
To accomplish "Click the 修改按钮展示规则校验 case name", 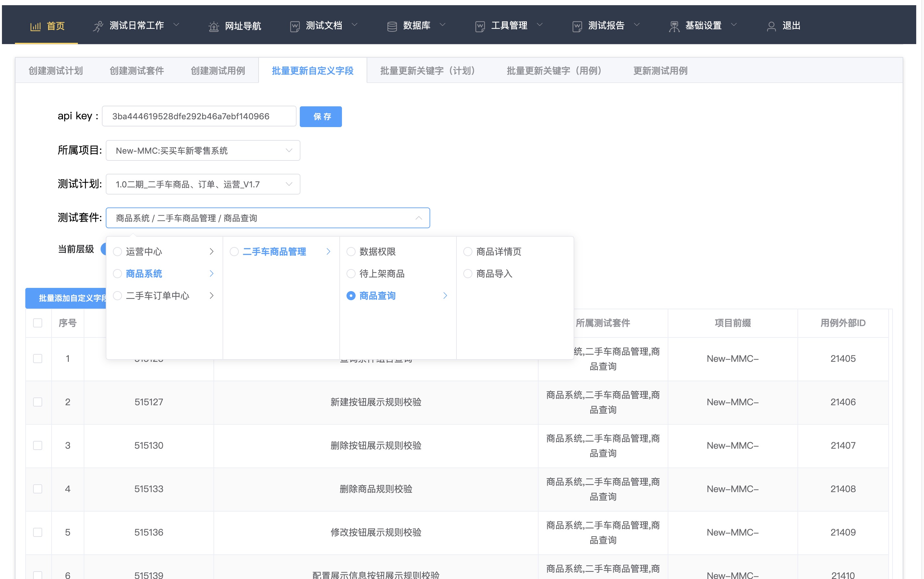I will 376,532.
